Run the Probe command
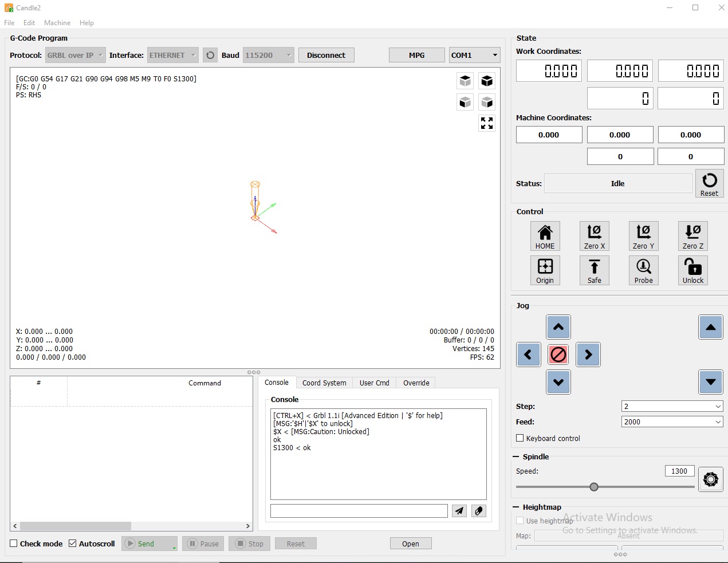Viewport: 728px width, 563px height. [643, 270]
